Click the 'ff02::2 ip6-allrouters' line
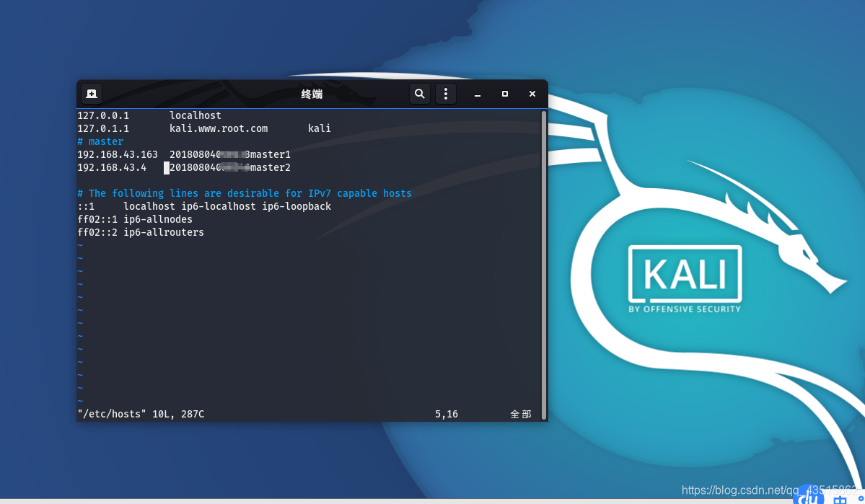 pos(141,233)
